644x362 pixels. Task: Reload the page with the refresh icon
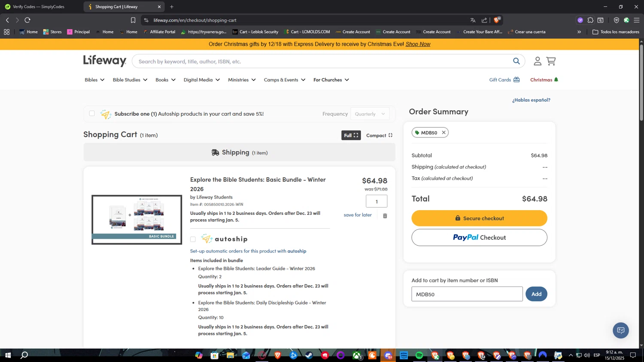27,20
